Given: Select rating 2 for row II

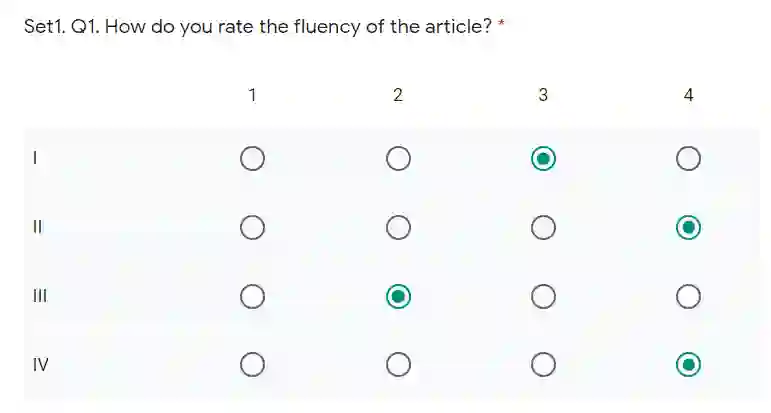Looking at the screenshot, I should tap(398, 228).
